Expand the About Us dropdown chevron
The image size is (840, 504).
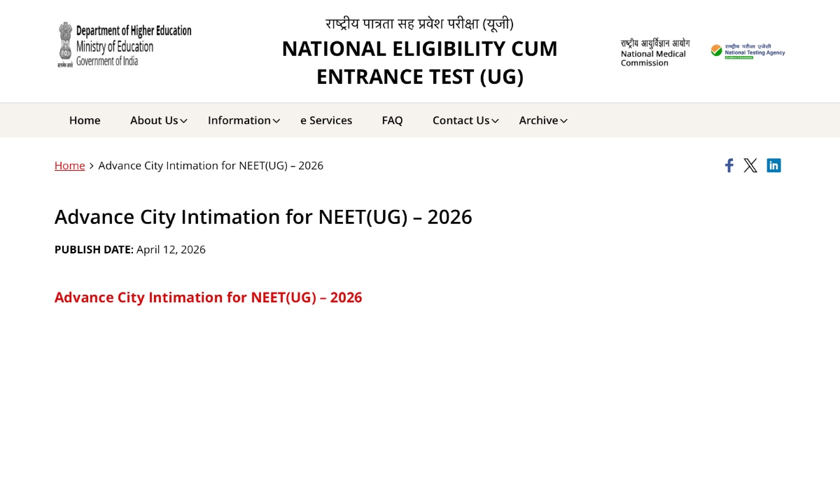pyautogui.click(x=184, y=121)
